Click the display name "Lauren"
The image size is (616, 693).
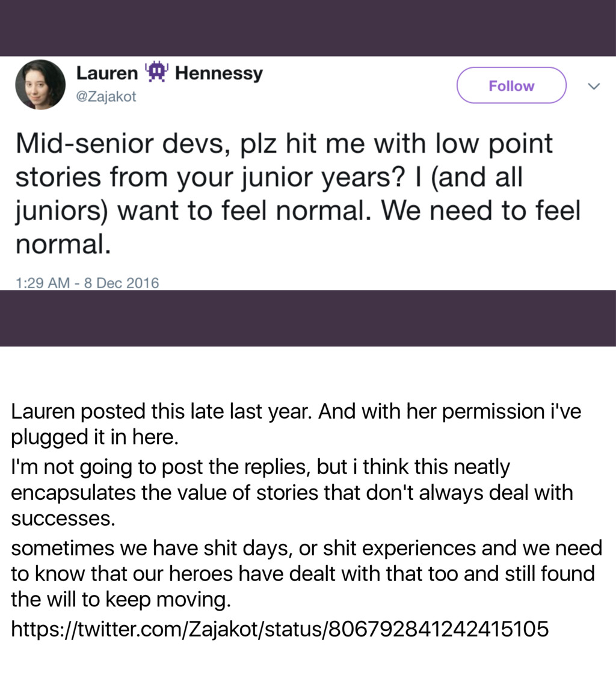pyautogui.click(x=107, y=73)
